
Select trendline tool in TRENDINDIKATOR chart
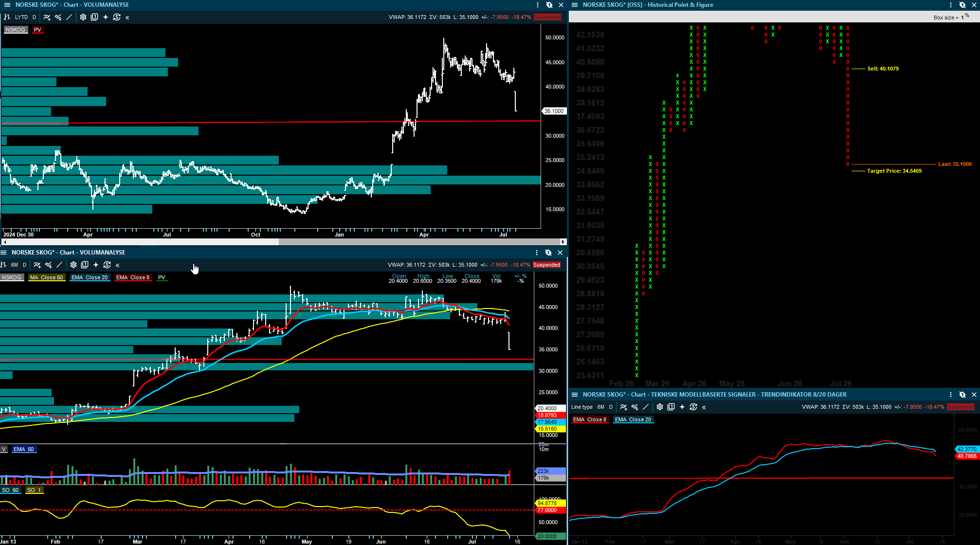pyautogui.click(x=646, y=407)
